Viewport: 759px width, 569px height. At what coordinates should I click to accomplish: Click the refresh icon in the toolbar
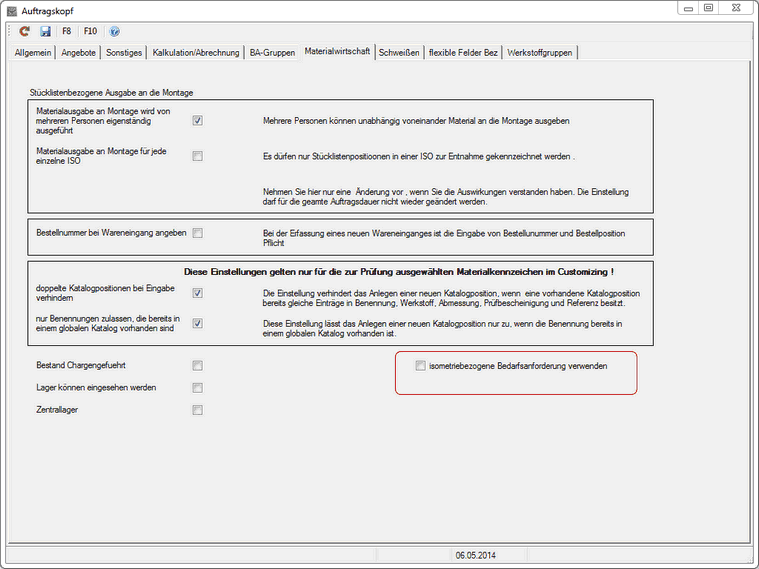(25, 32)
